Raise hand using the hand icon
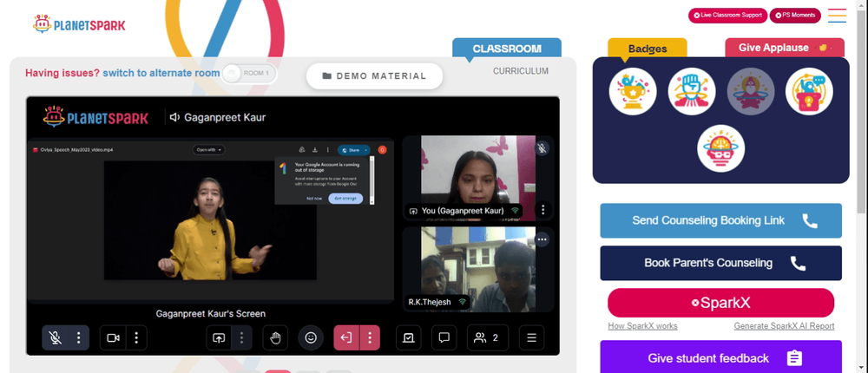This screenshot has width=868, height=373. click(x=275, y=337)
